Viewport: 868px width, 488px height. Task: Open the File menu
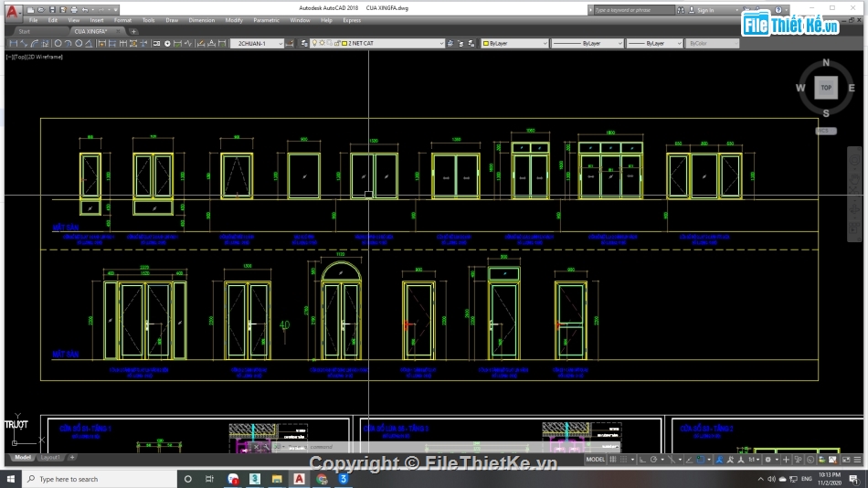coord(33,20)
